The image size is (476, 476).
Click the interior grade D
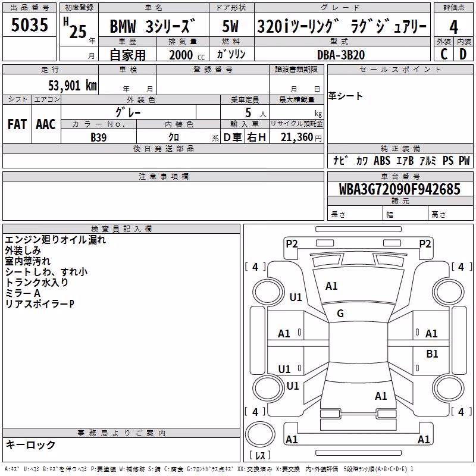click(463, 54)
